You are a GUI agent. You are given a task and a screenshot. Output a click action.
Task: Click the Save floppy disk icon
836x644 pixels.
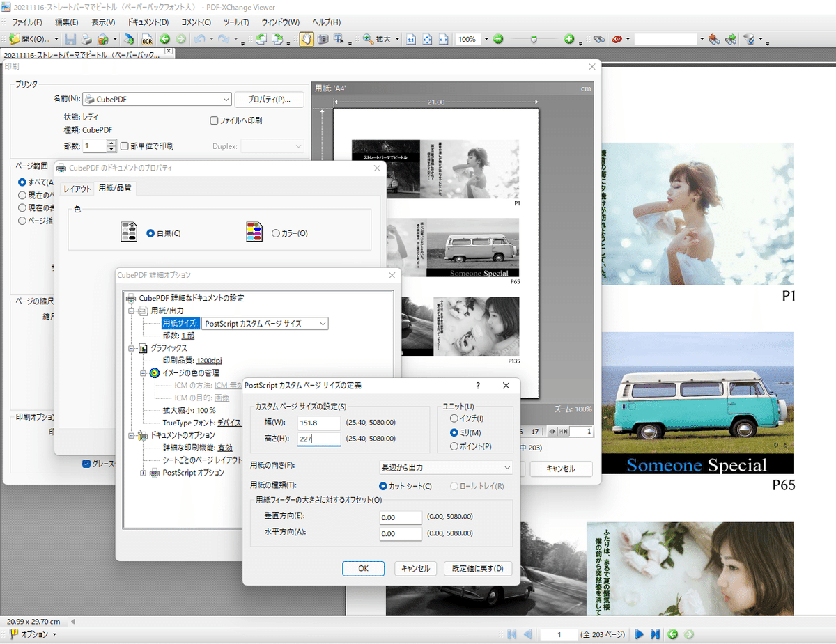click(x=70, y=39)
